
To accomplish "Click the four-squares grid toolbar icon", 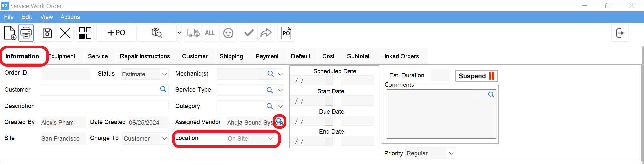I will pos(85,33).
